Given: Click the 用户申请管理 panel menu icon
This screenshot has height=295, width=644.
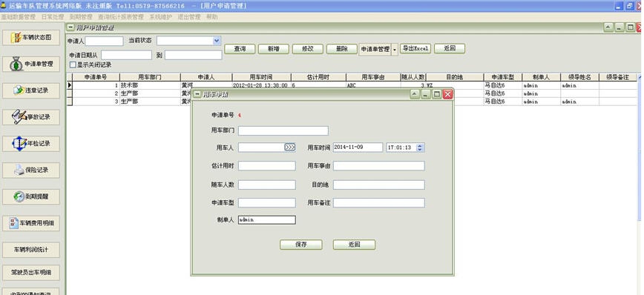Looking at the screenshot, I should (71, 27).
